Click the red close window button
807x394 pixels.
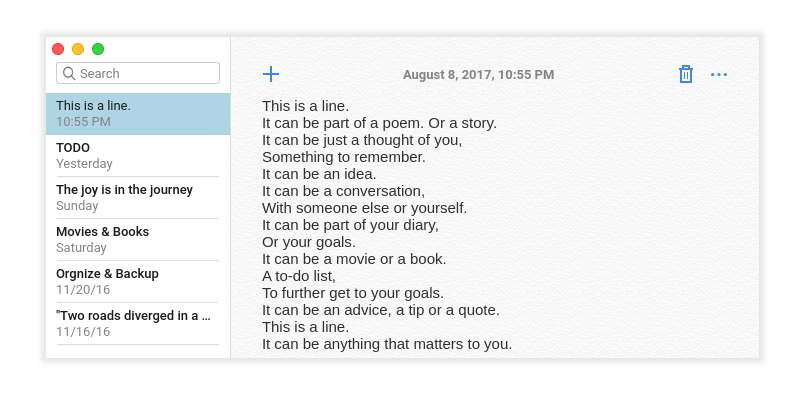(x=58, y=49)
